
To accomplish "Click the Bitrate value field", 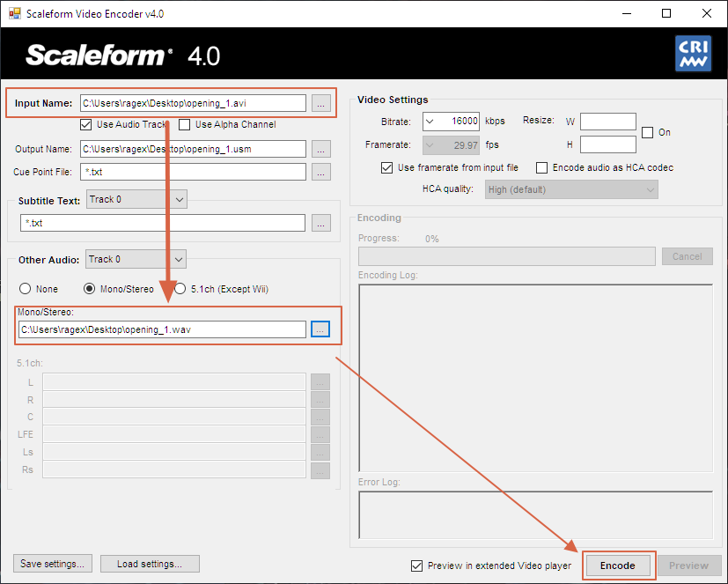I will (458, 122).
